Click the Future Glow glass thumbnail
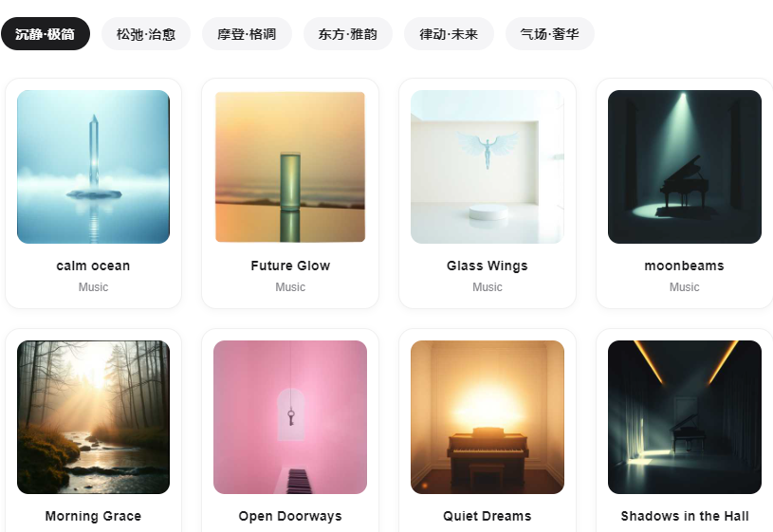Screen dimensions: 773x532 point(290,167)
